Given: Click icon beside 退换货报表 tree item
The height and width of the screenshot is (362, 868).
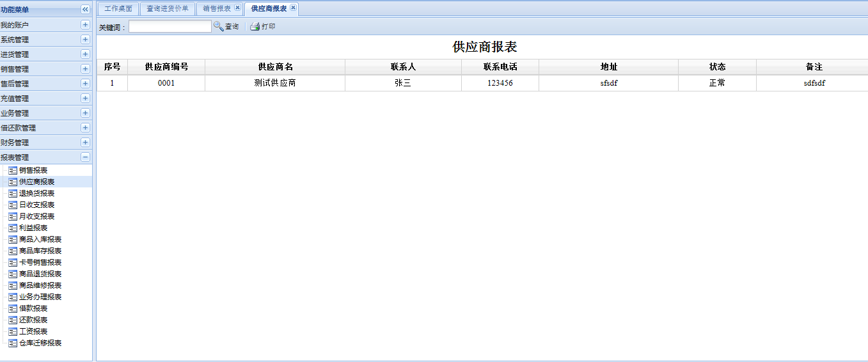Looking at the screenshot, I should tap(13, 194).
